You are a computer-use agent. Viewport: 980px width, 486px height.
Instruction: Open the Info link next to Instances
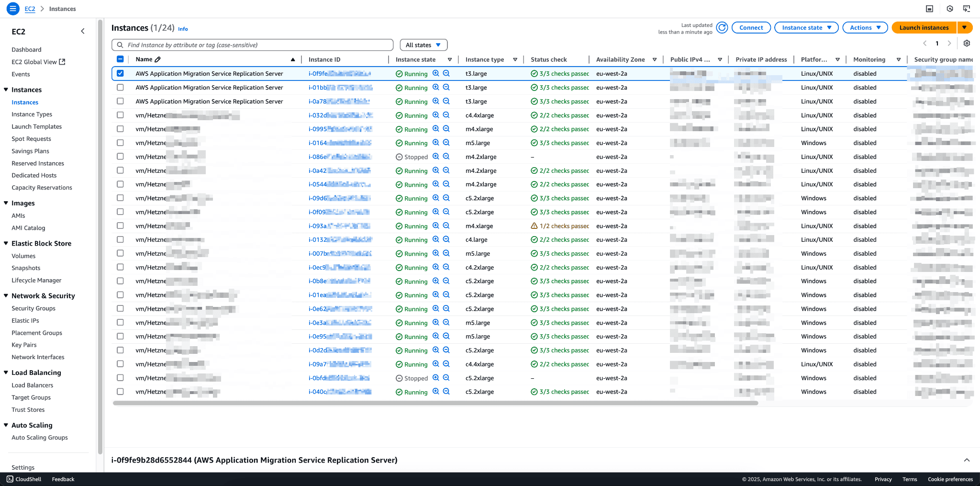pos(183,29)
